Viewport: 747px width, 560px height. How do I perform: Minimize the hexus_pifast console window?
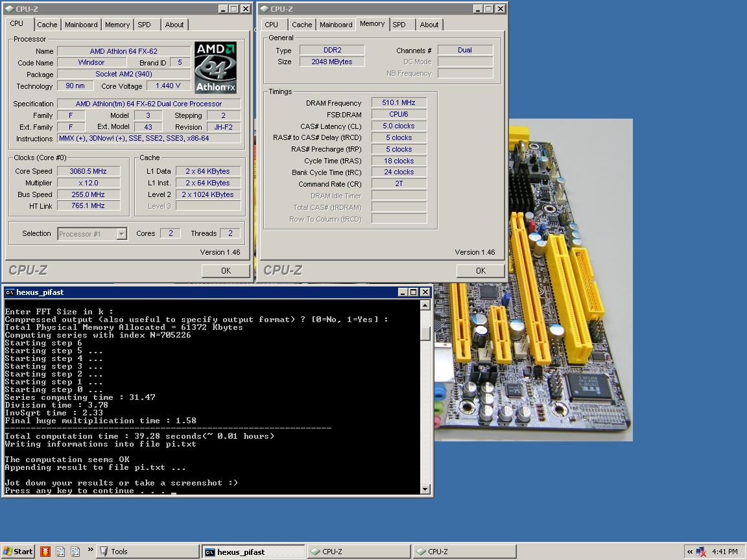(403, 292)
